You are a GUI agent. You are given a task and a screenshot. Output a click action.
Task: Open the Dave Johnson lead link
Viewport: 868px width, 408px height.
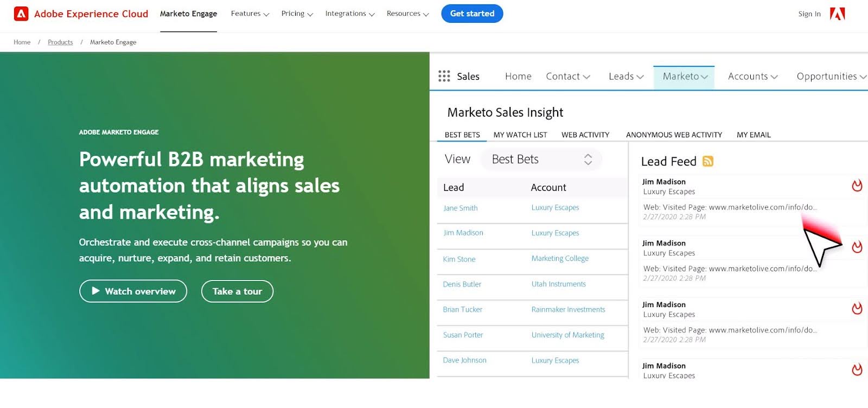coord(465,360)
